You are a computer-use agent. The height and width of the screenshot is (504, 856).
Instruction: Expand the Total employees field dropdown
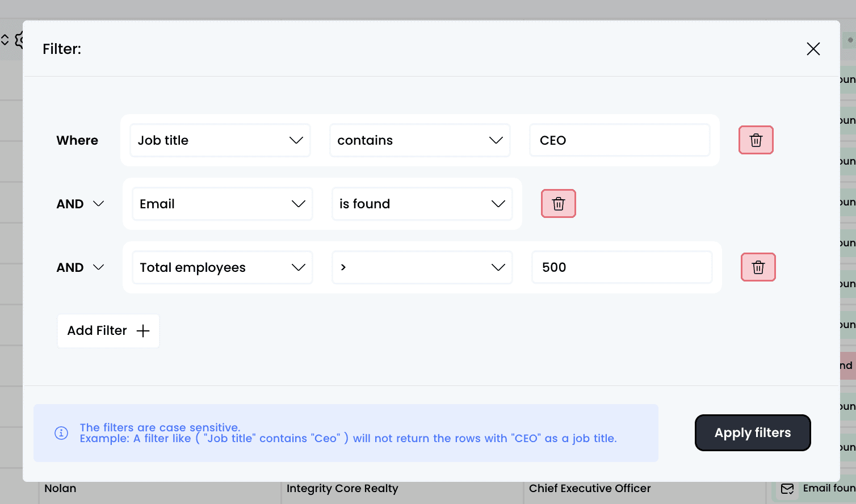coord(223,267)
